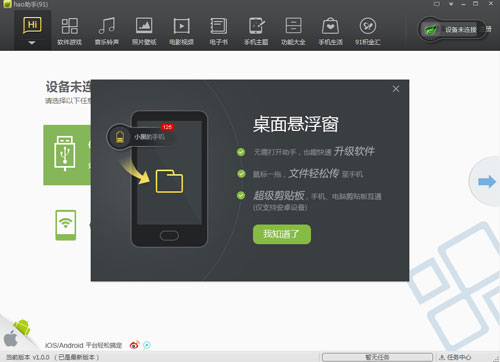Open the title bar dropdown menu arrow
This screenshot has width=500, height=362.
pyautogui.click(x=451, y=4)
